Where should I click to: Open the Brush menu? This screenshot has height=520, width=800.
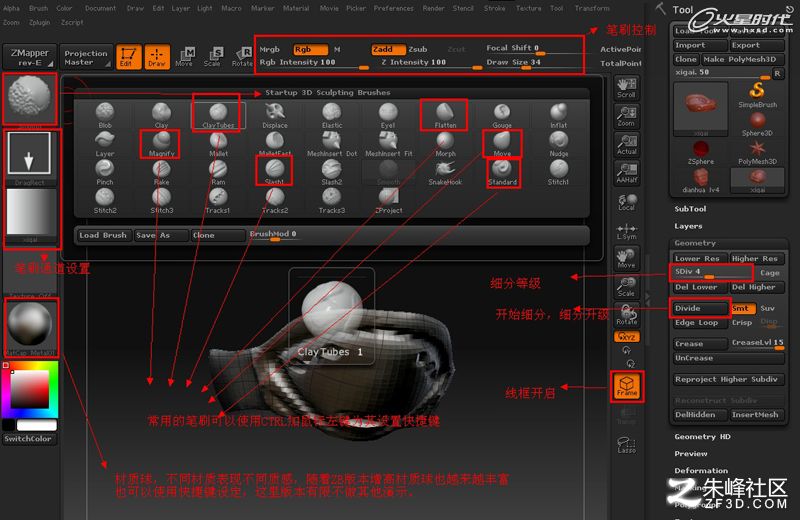[x=38, y=8]
